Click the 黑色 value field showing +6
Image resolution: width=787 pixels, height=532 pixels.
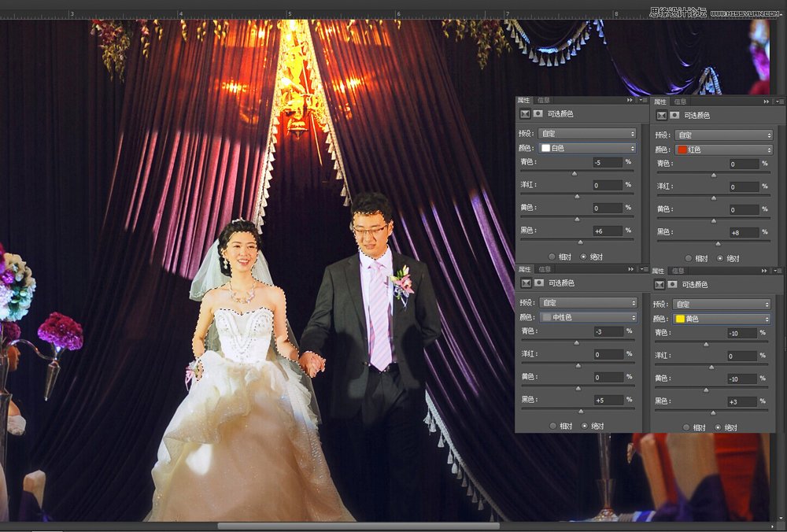(x=608, y=231)
